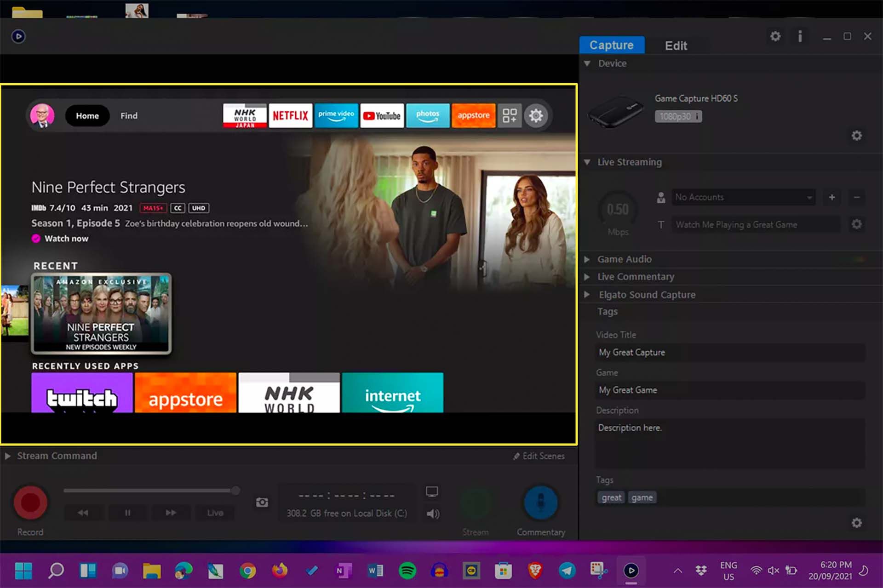Switch to the Edit tab
The width and height of the screenshot is (883, 588).
tap(676, 46)
